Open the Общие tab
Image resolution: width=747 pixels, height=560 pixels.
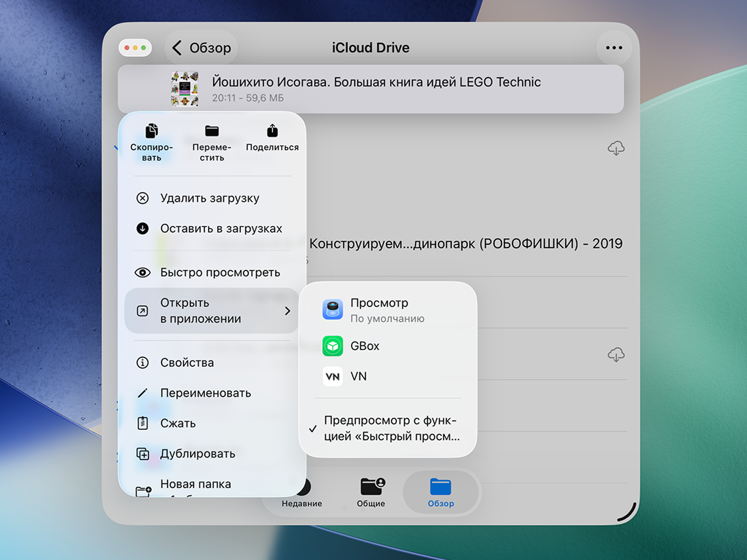click(x=372, y=492)
